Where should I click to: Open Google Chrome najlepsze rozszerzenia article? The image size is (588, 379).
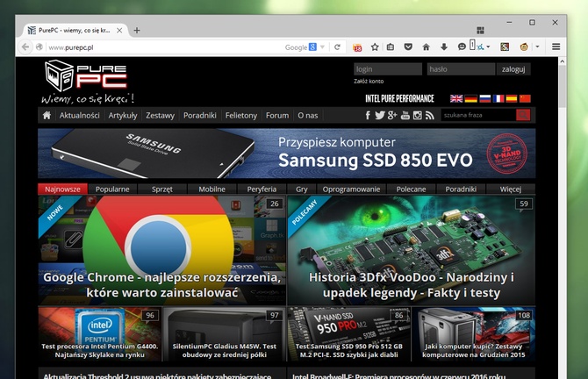(x=162, y=250)
